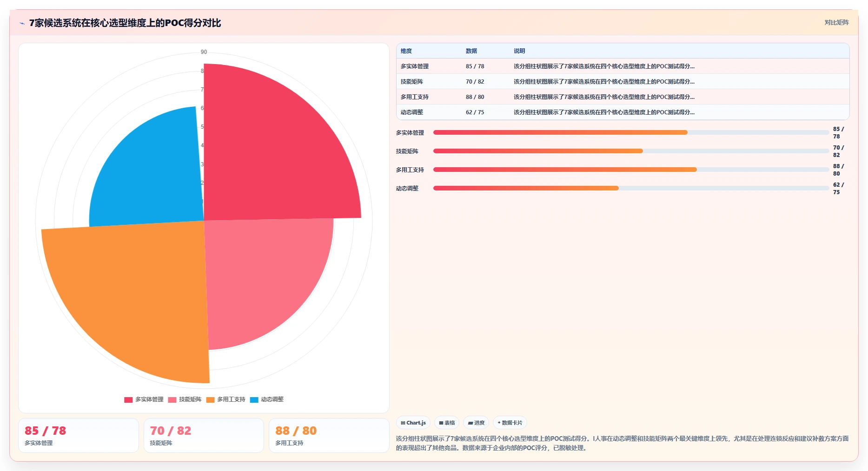Hide the 多用工支持 series via legend
Screen dimensions: 868x471
(225, 399)
